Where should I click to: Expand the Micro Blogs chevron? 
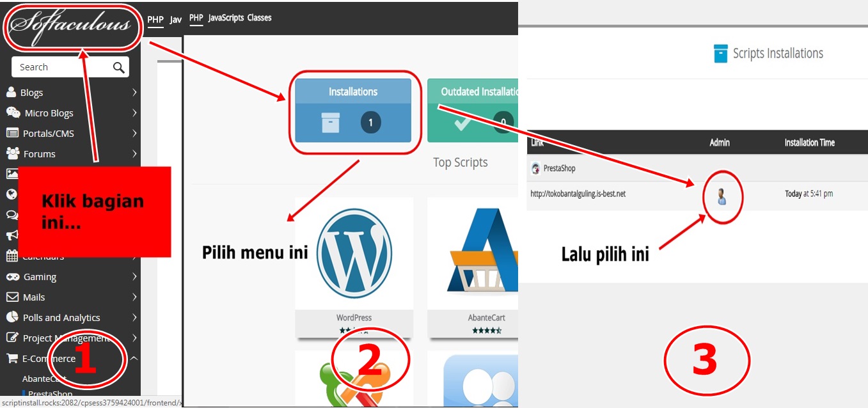(x=134, y=113)
